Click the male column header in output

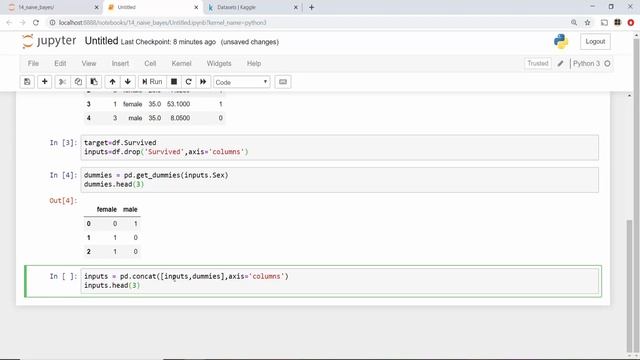pos(130,209)
